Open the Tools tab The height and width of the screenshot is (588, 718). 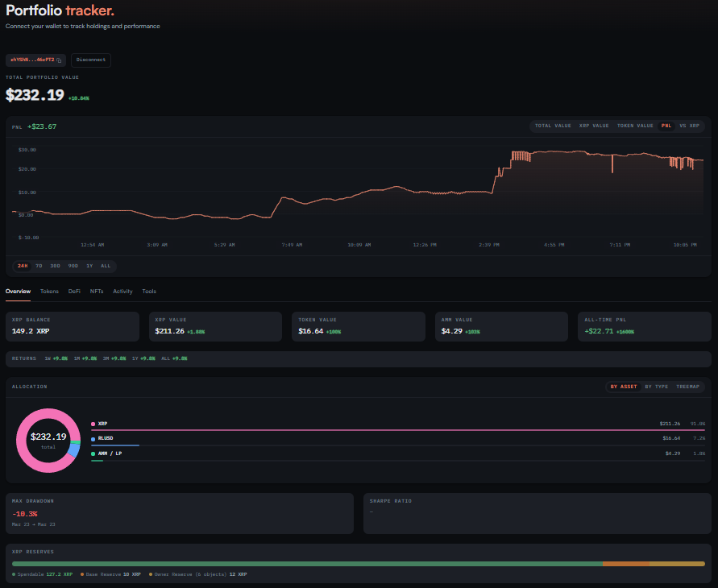[149, 292]
